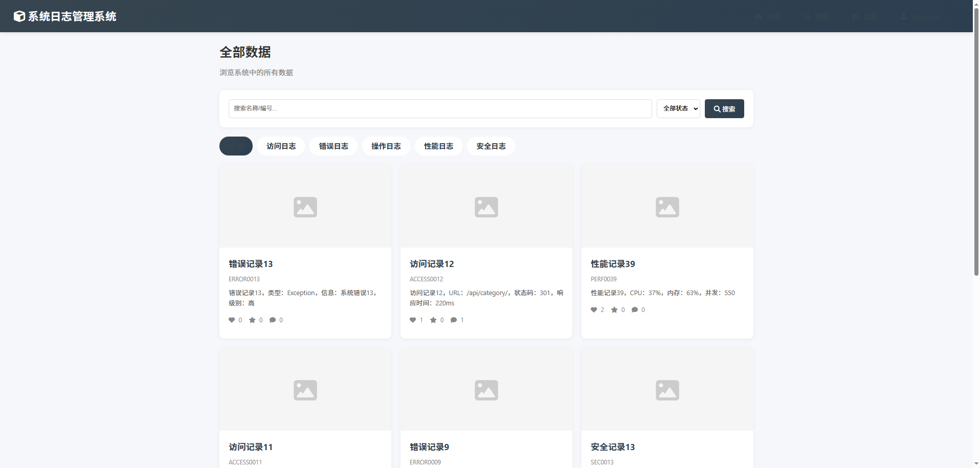Select the 全部 filter pill

236,146
